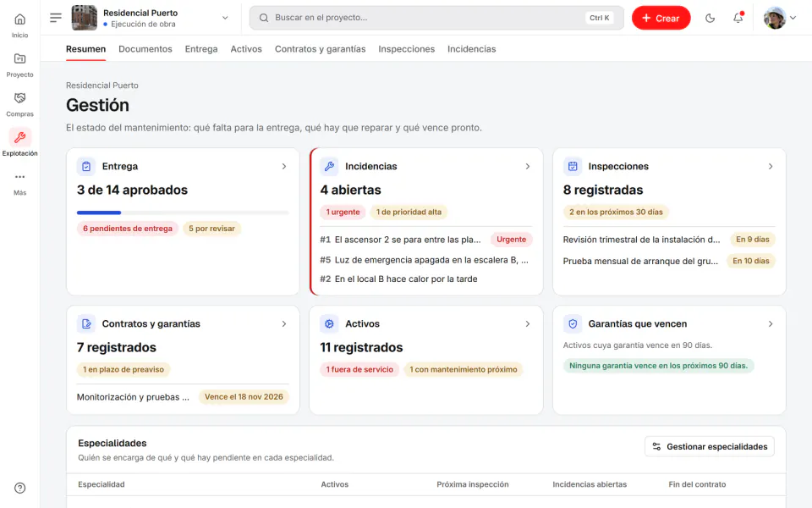The image size is (812, 508).
Task: Click the 1 fuera de servicio badge
Action: point(359,370)
